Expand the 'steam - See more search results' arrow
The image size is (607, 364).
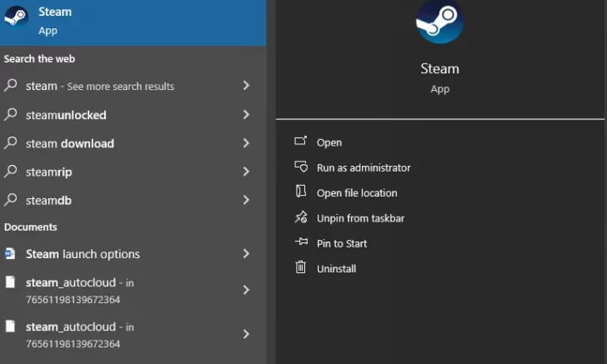click(246, 86)
